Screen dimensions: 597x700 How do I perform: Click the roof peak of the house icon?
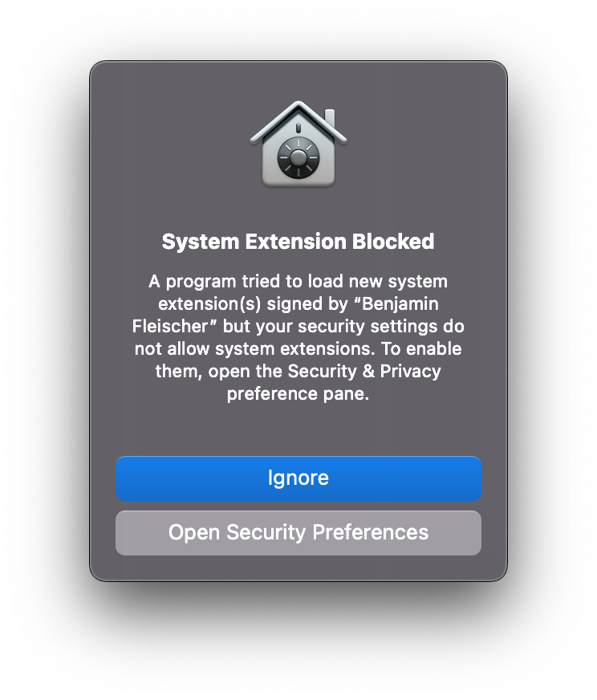298,105
